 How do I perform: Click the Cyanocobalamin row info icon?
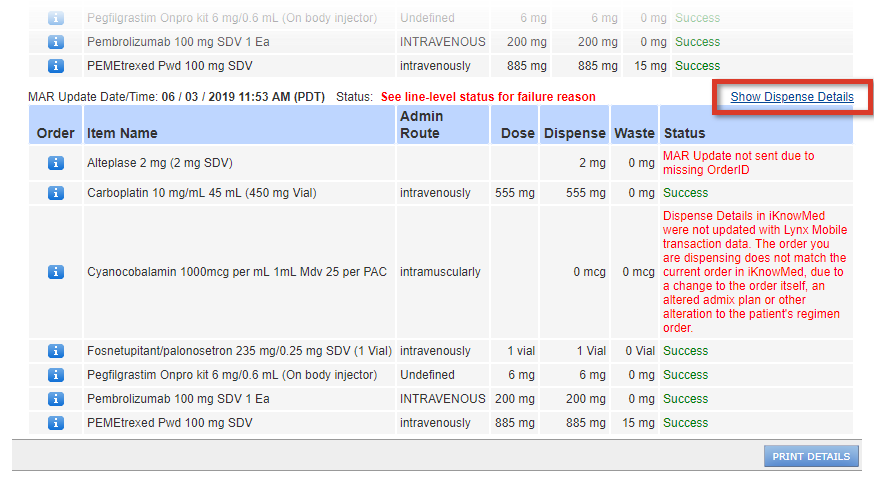tap(56, 272)
